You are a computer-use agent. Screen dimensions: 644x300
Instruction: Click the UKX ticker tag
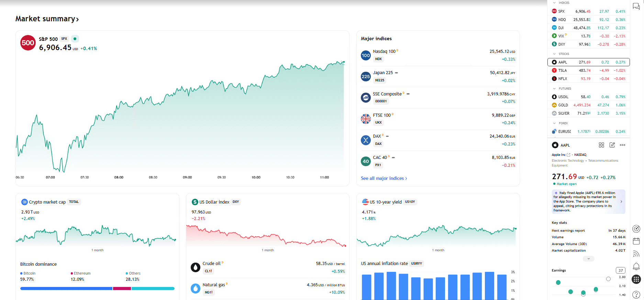(x=378, y=123)
